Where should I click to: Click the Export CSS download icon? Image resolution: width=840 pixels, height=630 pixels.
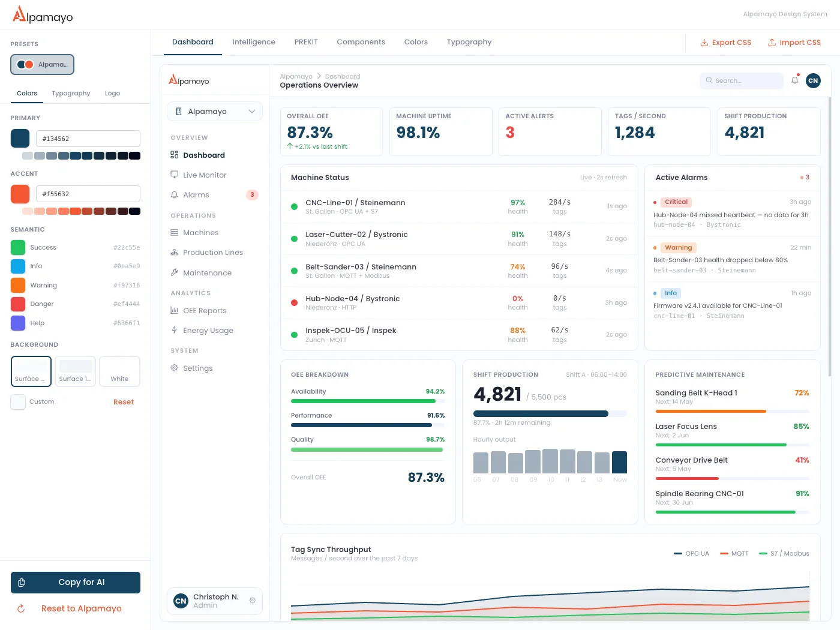pyautogui.click(x=704, y=43)
